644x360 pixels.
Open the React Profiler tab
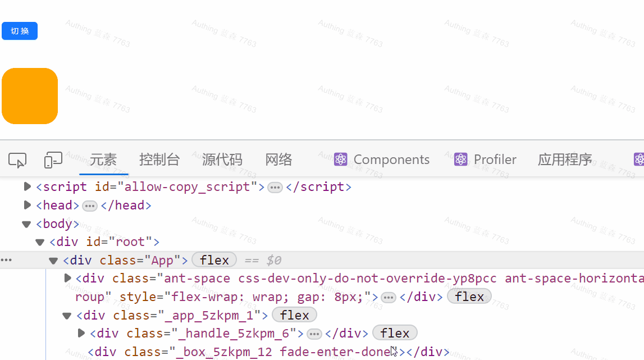485,160
